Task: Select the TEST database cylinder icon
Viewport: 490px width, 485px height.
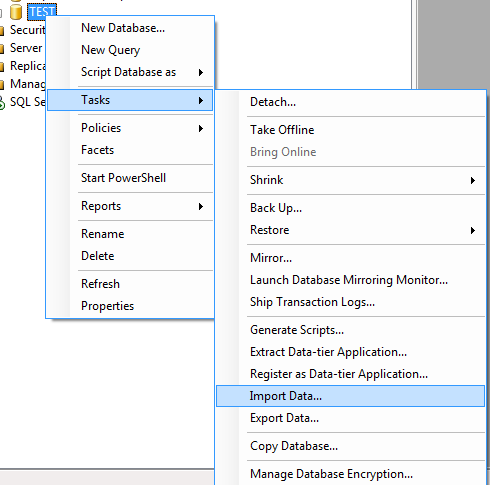Action: tap(15, 12)
